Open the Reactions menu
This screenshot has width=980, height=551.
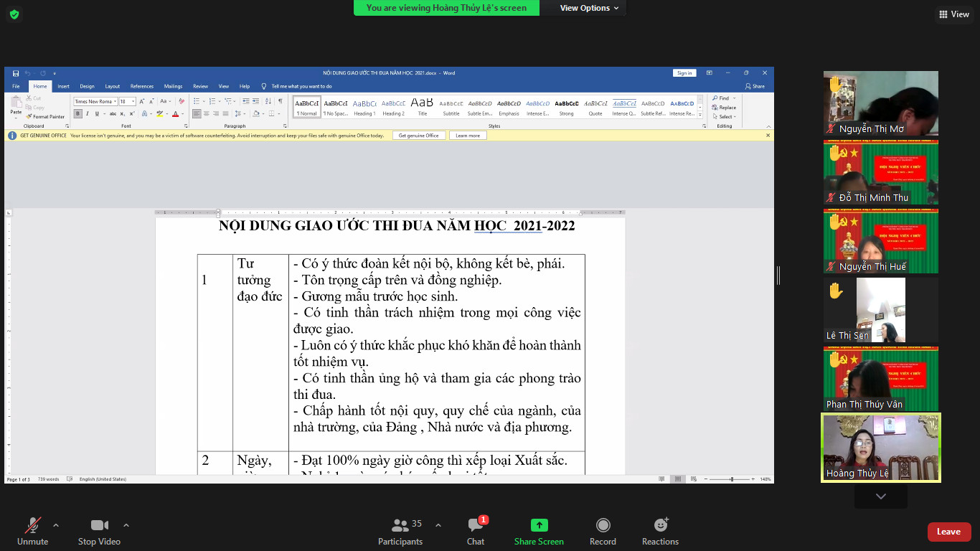point(660,526)
